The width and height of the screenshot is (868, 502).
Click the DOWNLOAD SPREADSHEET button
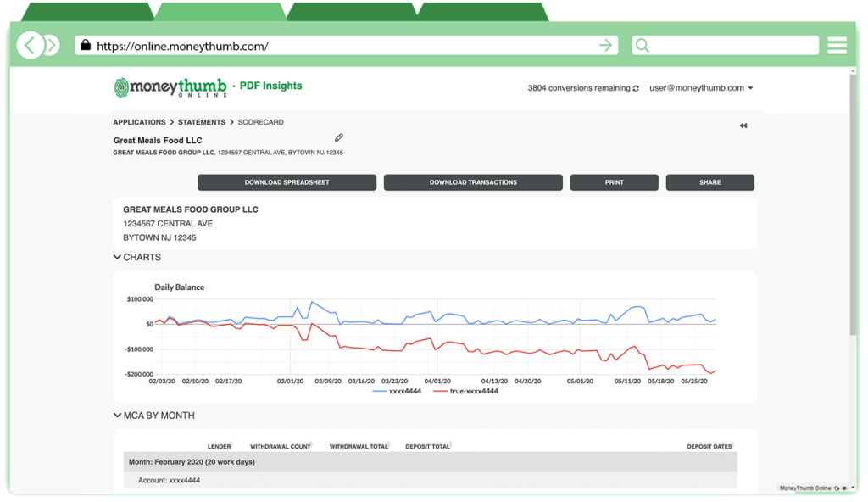click(287, 181)
